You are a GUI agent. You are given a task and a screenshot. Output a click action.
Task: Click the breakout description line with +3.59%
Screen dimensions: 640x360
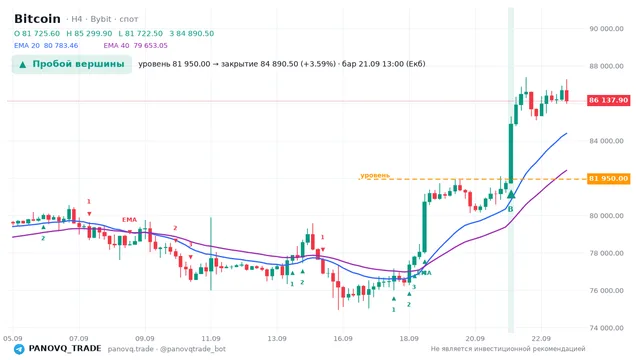click(282, 64)
